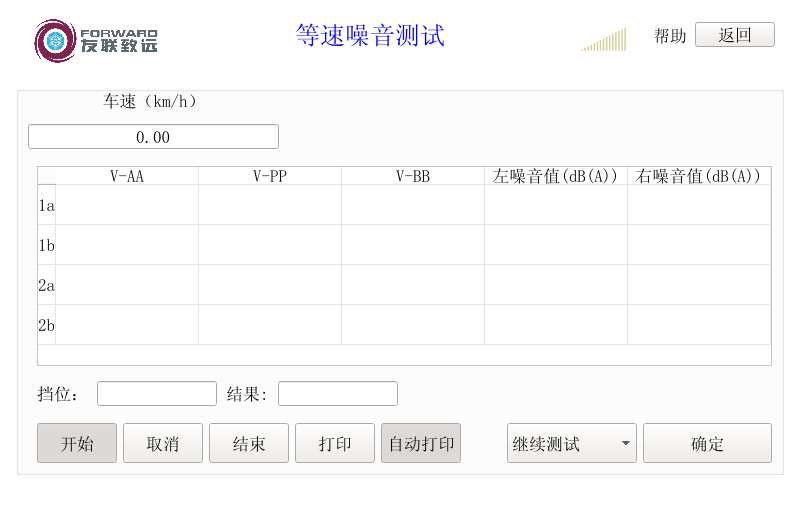Image resolution: width=800 pixels, height=506 pixels.
Task: Open the 帮助 help link
Action: (670, 36)
